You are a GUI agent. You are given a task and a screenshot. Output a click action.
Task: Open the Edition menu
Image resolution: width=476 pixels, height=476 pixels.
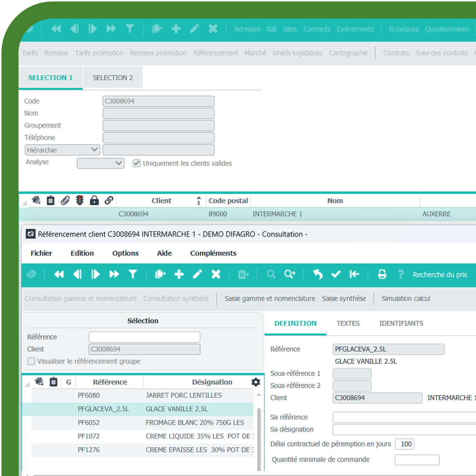(82, 253)
